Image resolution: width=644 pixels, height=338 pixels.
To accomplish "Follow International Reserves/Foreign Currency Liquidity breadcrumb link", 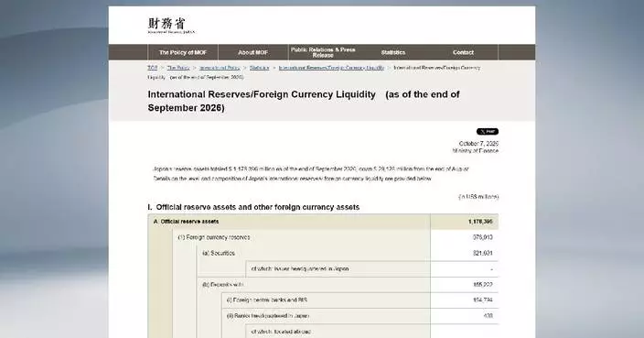I will point(331,68).
